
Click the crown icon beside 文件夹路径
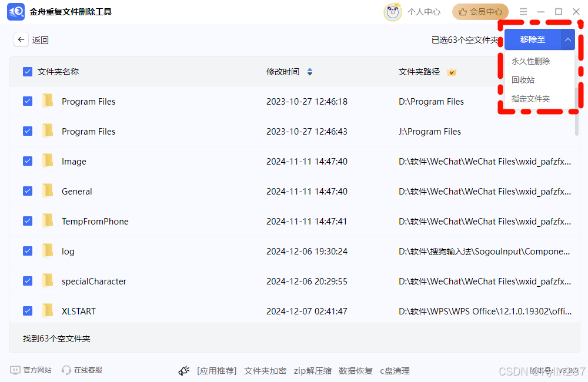pos(452,72)
